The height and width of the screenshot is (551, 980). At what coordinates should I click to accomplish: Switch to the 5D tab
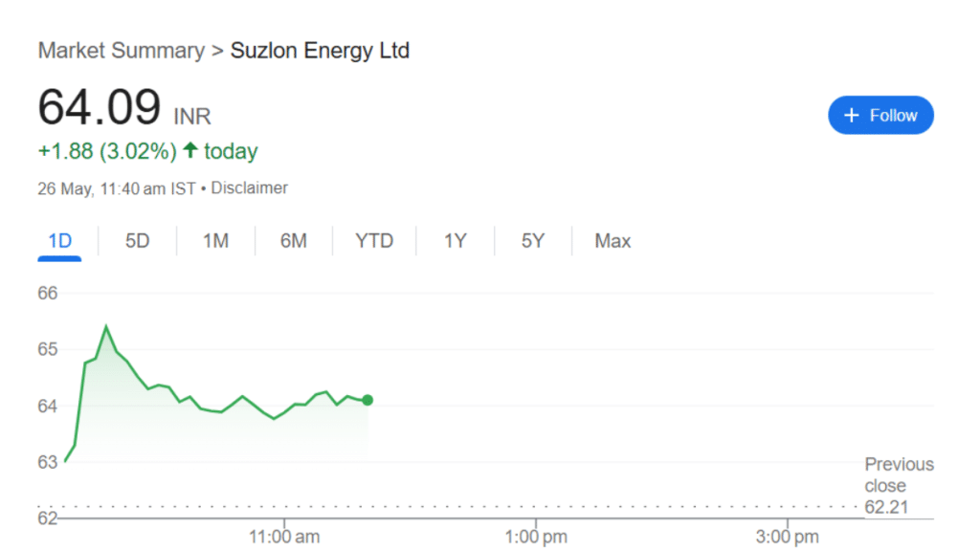coord(137,240)
